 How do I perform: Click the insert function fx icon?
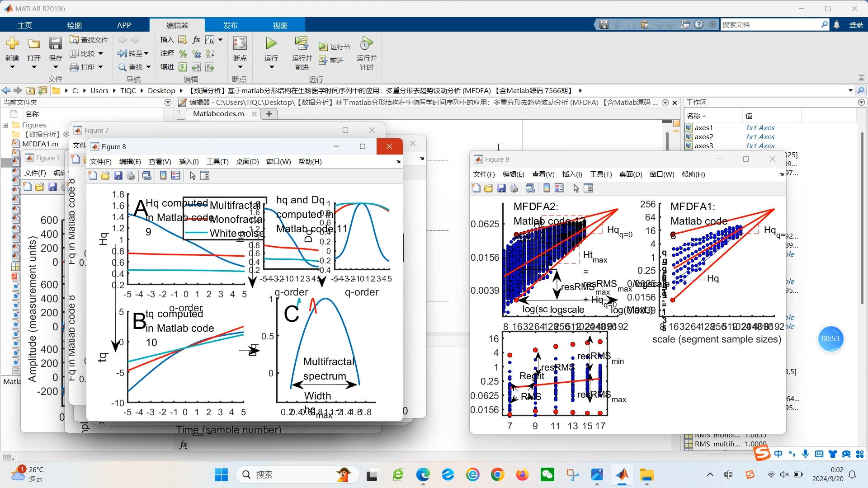pyautogui.click(x=196, y=40)
